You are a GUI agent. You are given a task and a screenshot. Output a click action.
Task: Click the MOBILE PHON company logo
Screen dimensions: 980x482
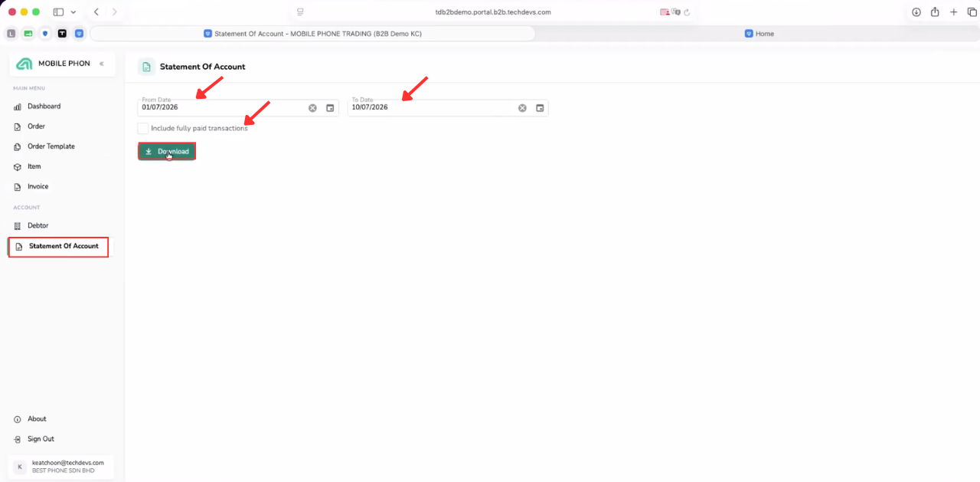pyautogui.click(x=24, y=64)
